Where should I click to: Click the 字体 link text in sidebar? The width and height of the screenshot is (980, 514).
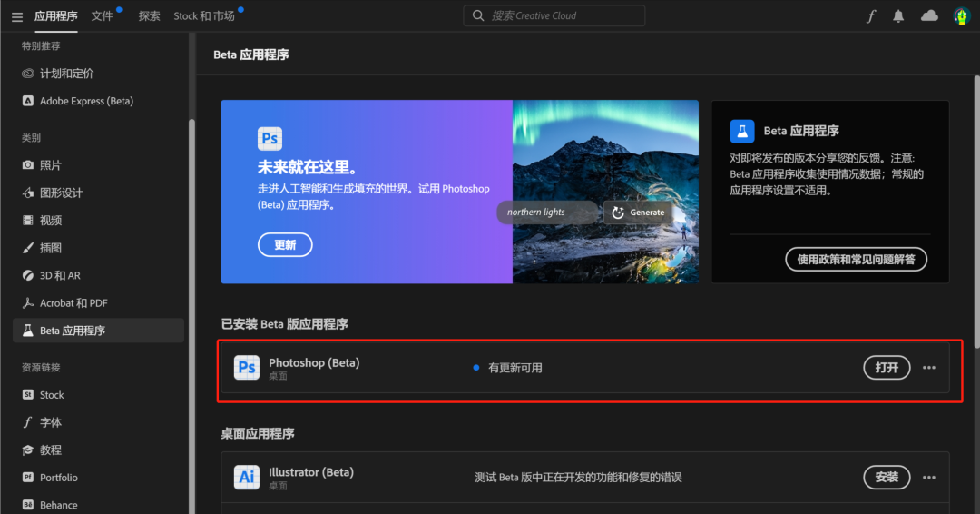pos(51,422)
